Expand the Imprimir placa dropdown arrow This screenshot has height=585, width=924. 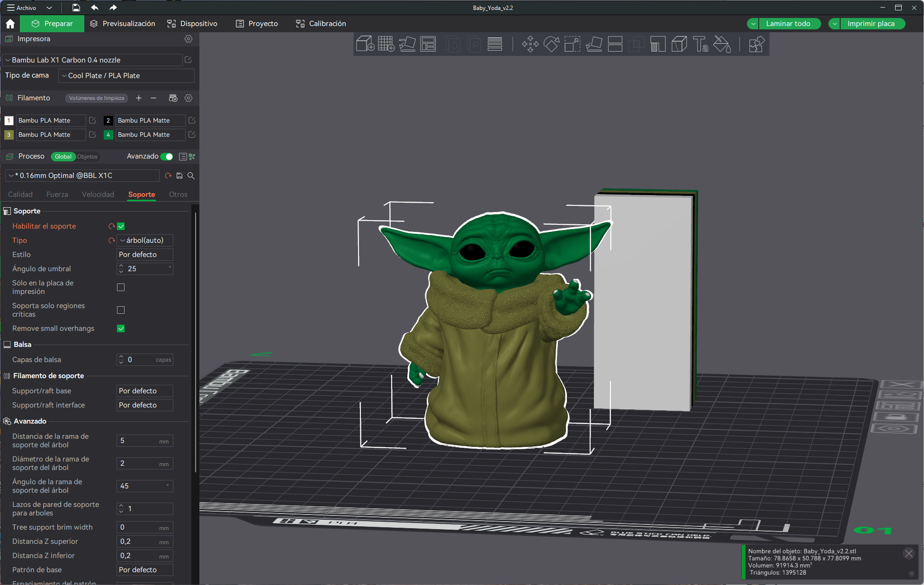(x=834, y=24)
